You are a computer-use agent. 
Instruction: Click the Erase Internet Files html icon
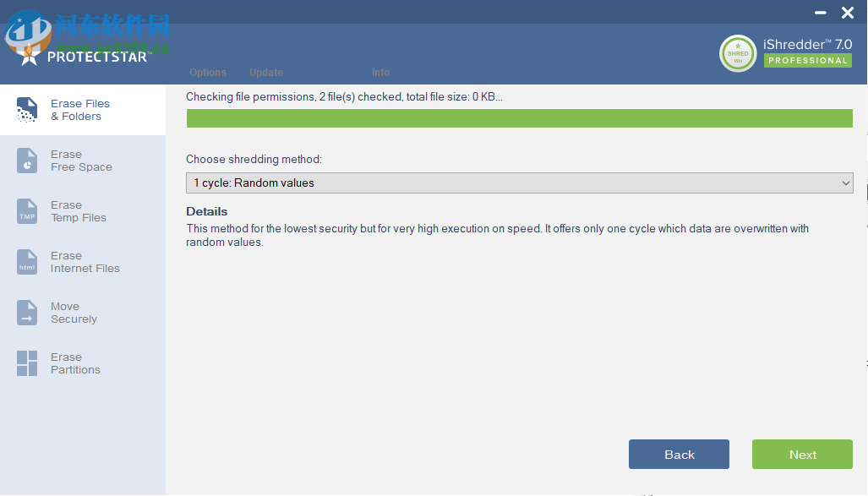click(27, 262)
